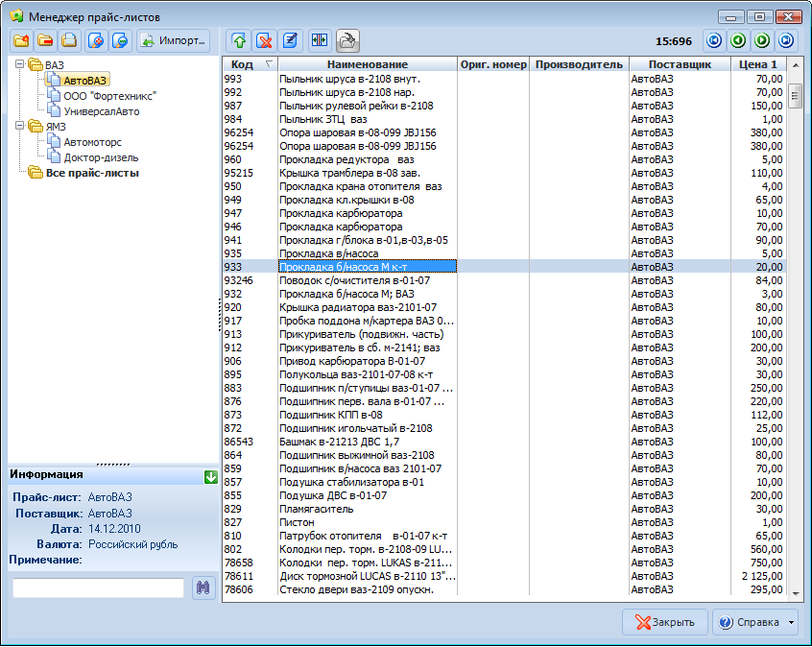Image resolution: width=812 pixels, height=647 pixels.
Task: Click the binoculars search icon
Action: click(203, 588)
